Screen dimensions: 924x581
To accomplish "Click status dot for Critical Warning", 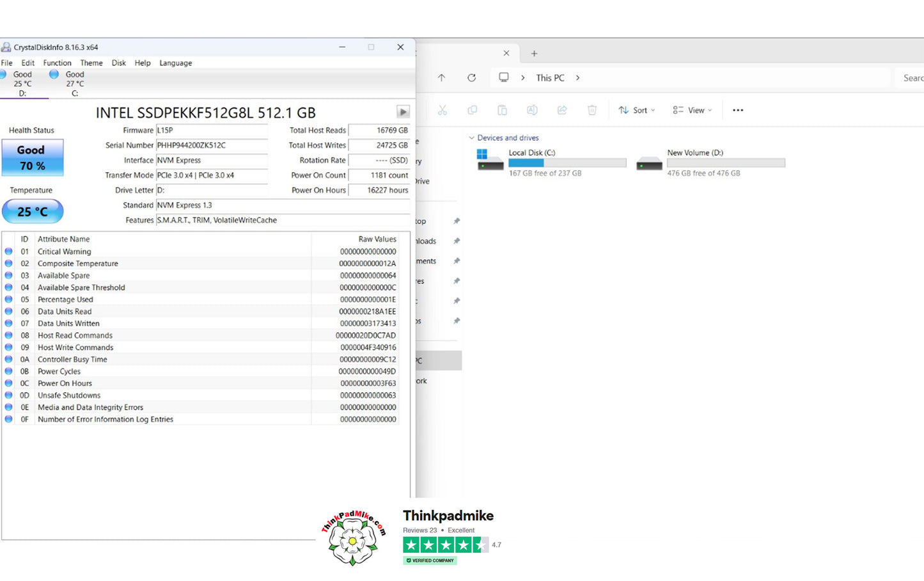I will point(9,251).
